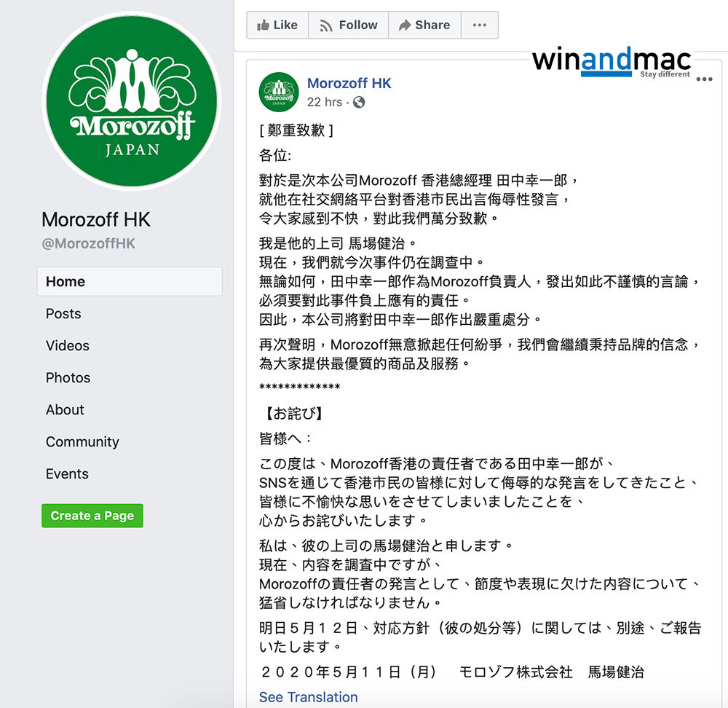Open the Videos section
This screenshot has width=728, height=708.
point(67,346)
